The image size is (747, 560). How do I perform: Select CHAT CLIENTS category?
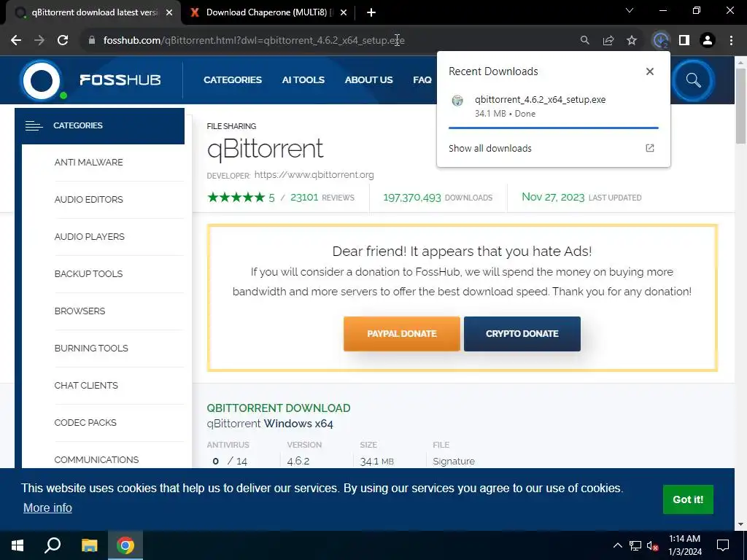pos(86,385)
